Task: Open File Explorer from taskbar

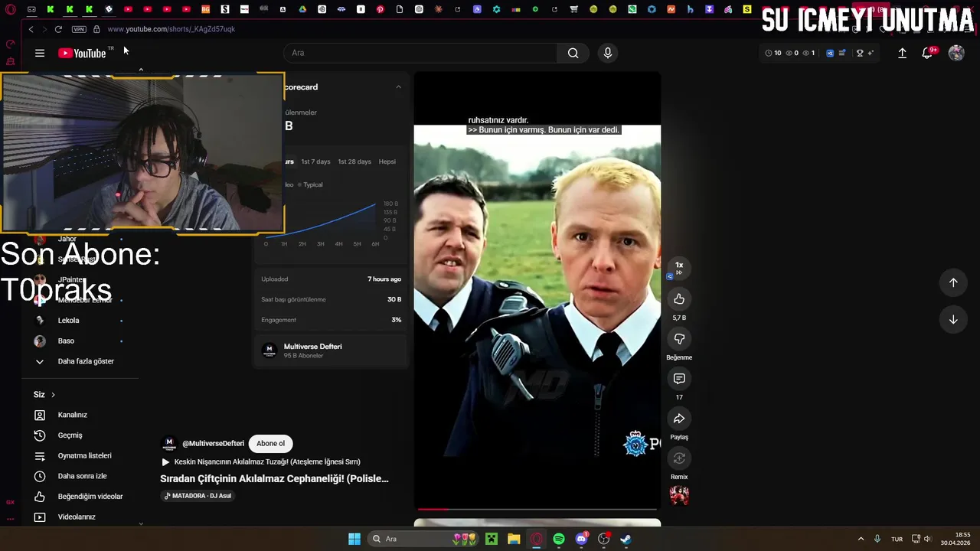Action: [x=514, y=539]
